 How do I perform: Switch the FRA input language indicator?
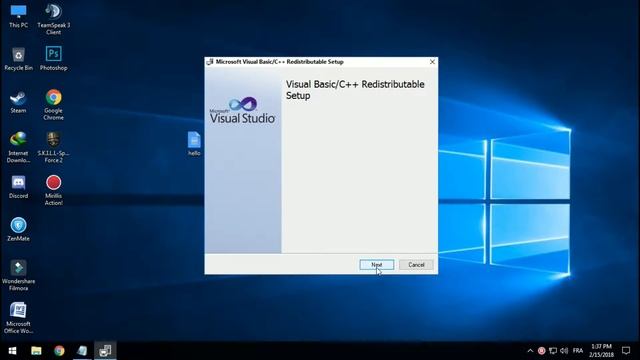(578, 351)
